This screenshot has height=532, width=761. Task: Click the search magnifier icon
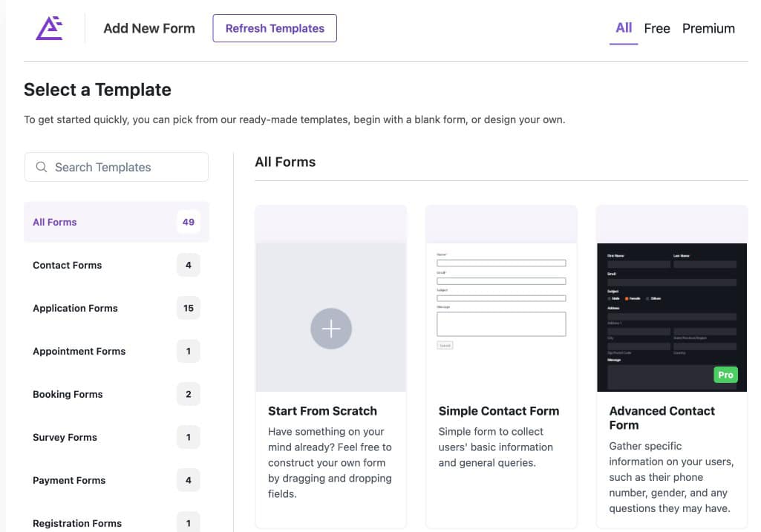click(42, 167)
